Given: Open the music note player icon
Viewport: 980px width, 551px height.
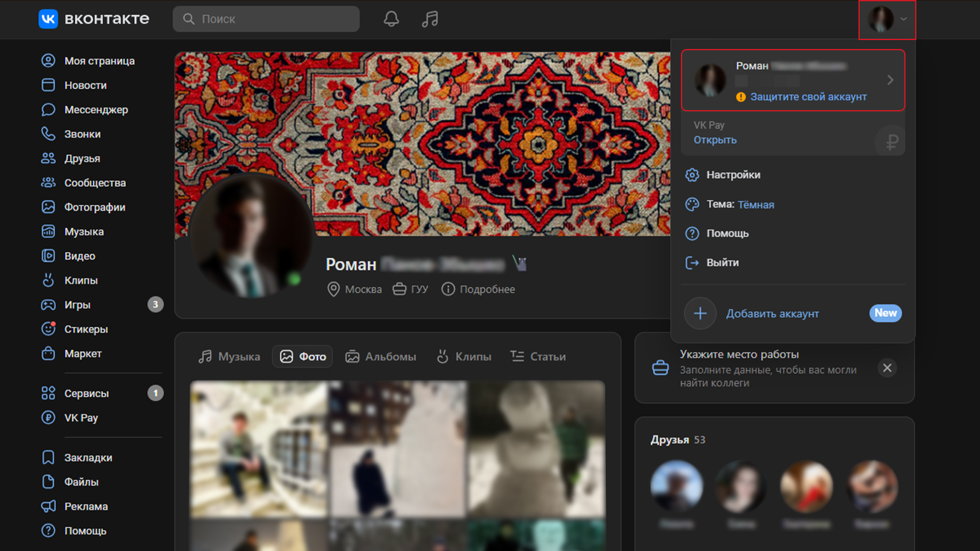Looking at the screenshot, I should point(430,19).
